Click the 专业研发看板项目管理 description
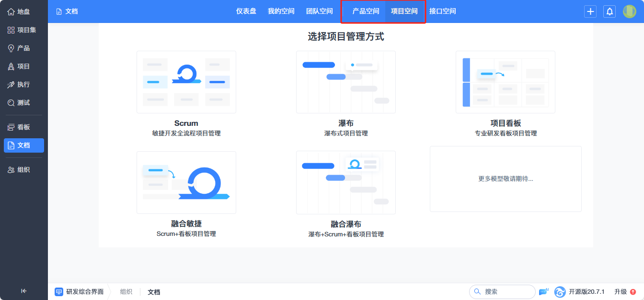Viewport: 644px width, 300px height. (506, 133)
